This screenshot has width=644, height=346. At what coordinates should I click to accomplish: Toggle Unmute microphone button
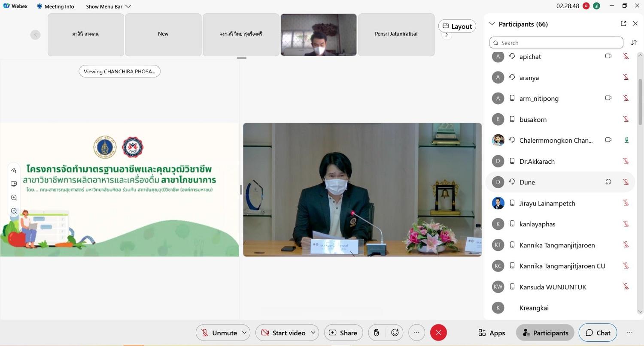pyautogui.click(x=219, y=333)
